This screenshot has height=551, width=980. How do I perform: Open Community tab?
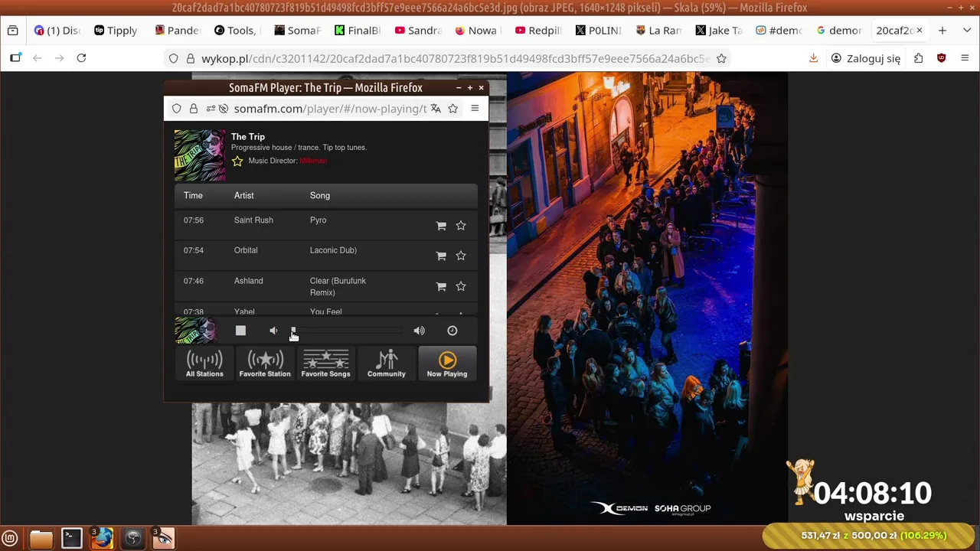387,364
